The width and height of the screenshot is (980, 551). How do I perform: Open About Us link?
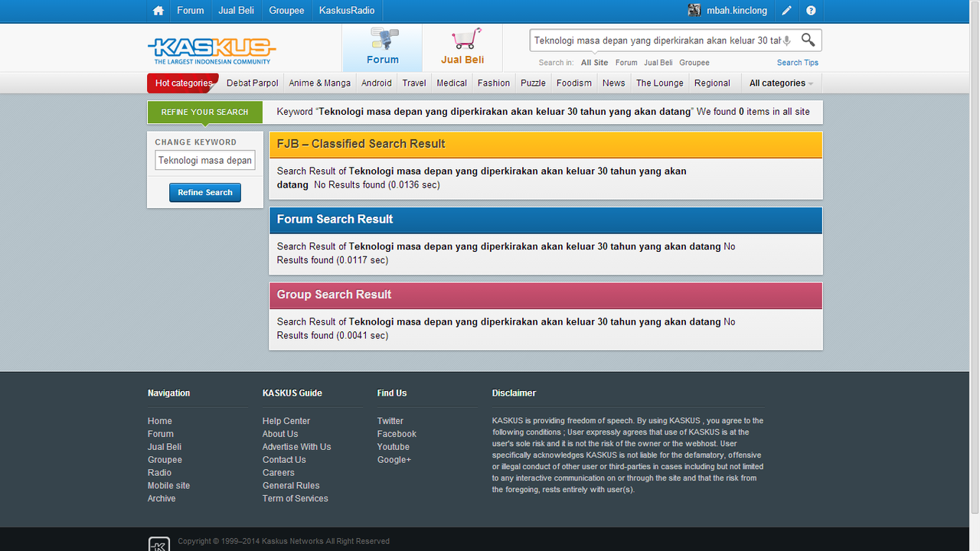(x=280, y=434)
